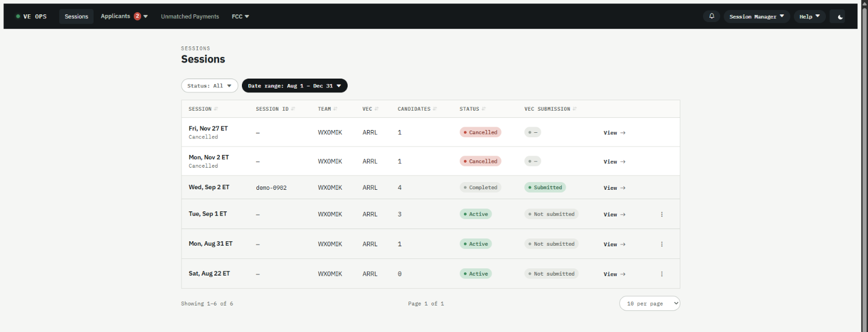The width and height of the screenshot is (868, 332).
Task: View the Wed, Sep 2 session
Action: (x=614, y=188)
